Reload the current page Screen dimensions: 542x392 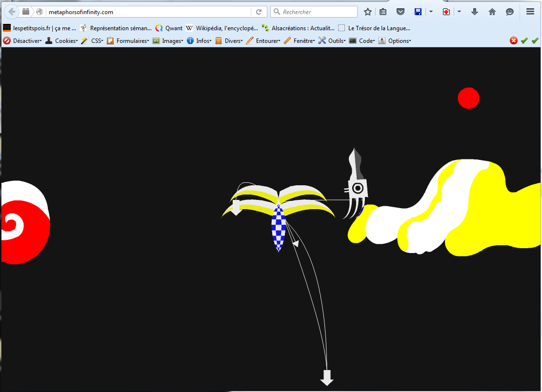[x=259, y=12]
